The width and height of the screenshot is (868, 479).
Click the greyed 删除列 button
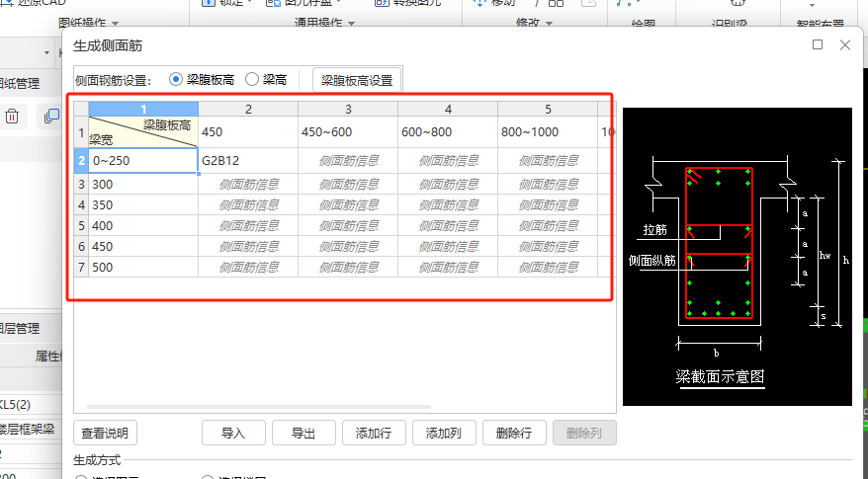(x=584, y=433)
